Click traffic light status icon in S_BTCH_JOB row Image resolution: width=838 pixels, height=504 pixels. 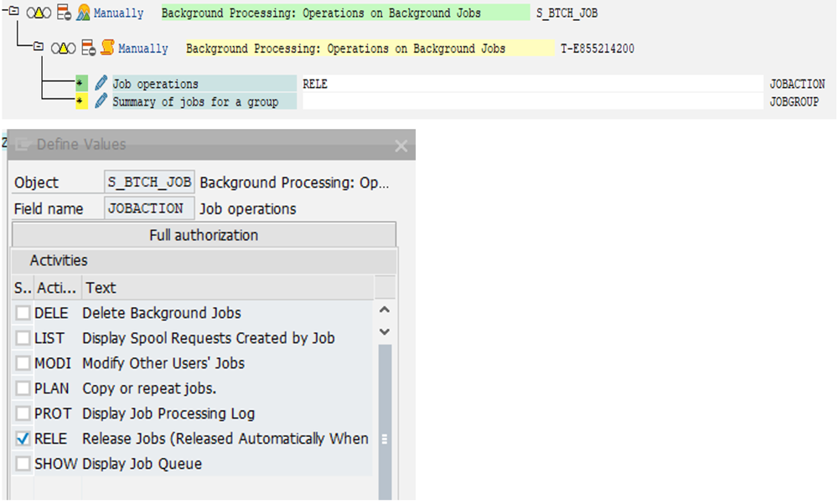pos(39,13)
